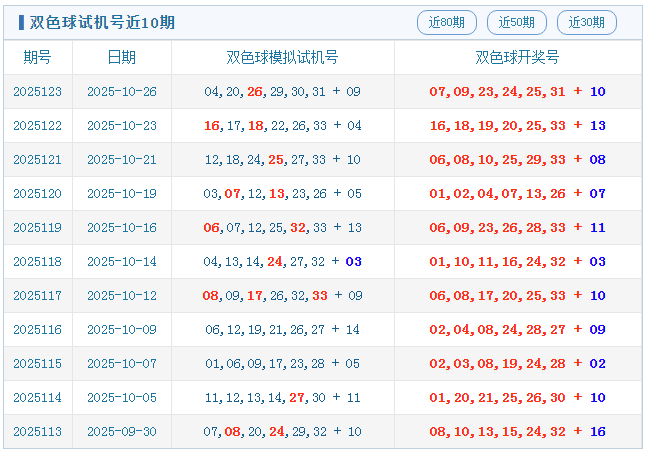Select issue 2025121 in the table
The image size is (649, 458).
click(x=37, y=160)
